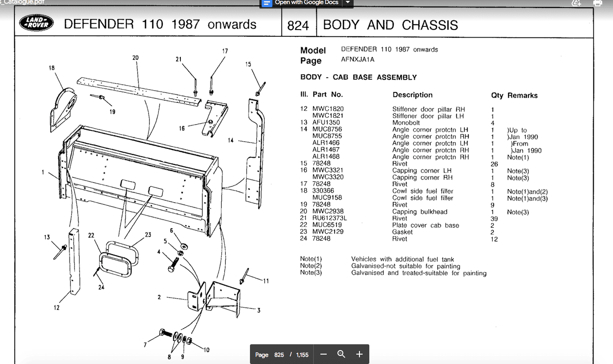Click the BODY - CAB BASE ASSEMBLY heading

coord(359,77)
